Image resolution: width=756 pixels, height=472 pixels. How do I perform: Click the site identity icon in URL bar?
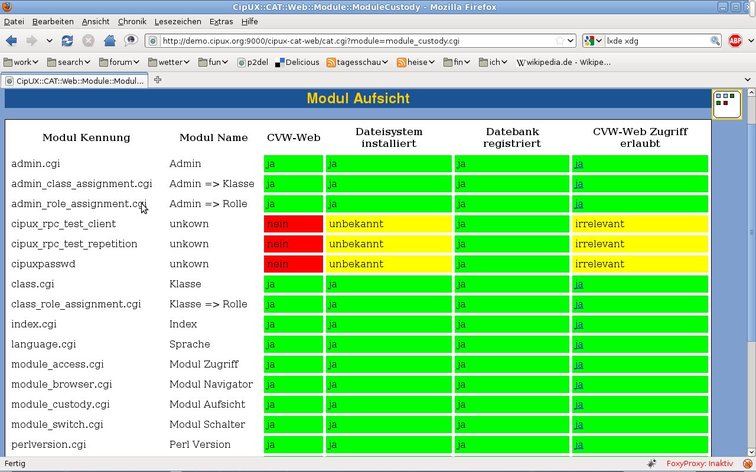pyautogui.click(x=153, y=41)
